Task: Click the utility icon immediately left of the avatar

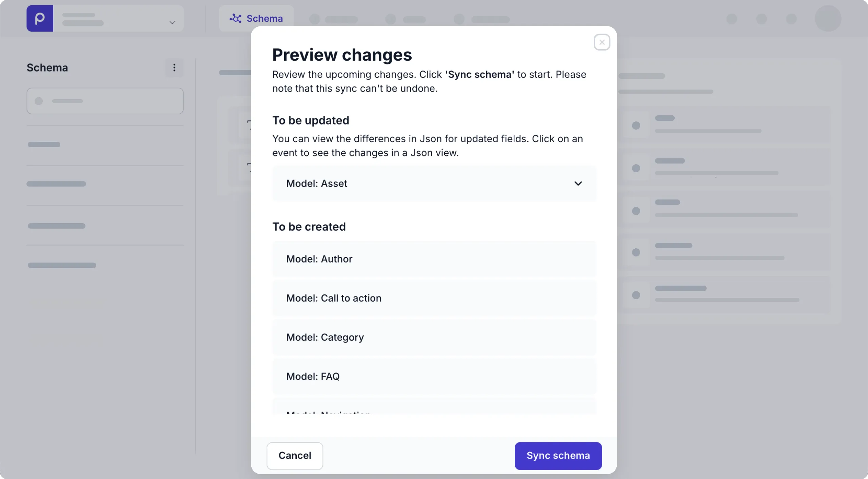Action: coord(792,19)
